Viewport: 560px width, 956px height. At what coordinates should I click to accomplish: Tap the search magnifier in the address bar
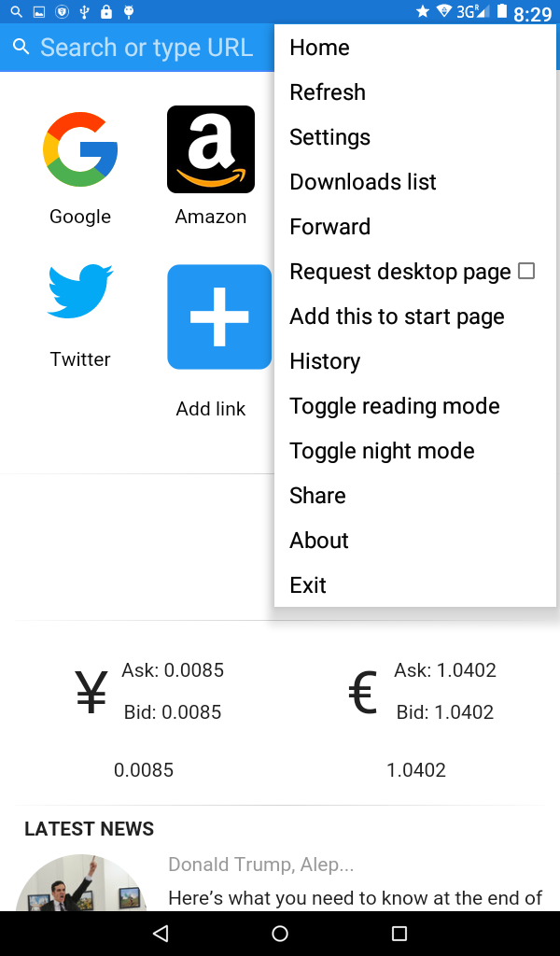[x=21, y=47]
